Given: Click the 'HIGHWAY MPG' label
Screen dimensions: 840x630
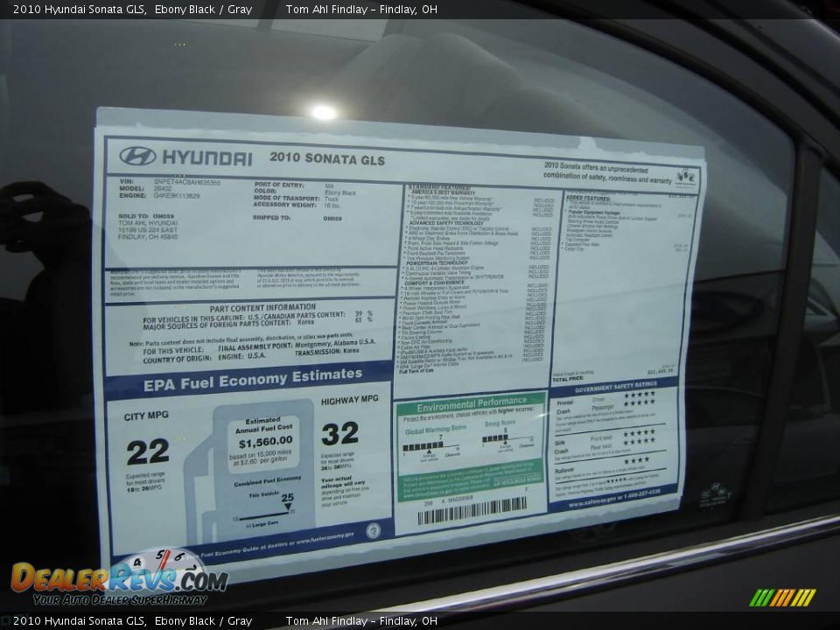Looking at the screenshot, I should click(350, 400).
